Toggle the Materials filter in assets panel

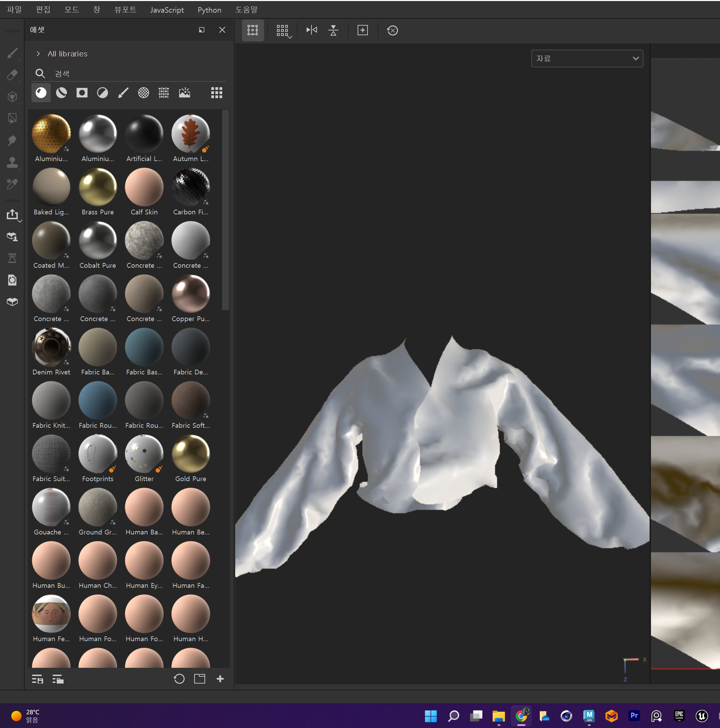click(x=41, y=93)
